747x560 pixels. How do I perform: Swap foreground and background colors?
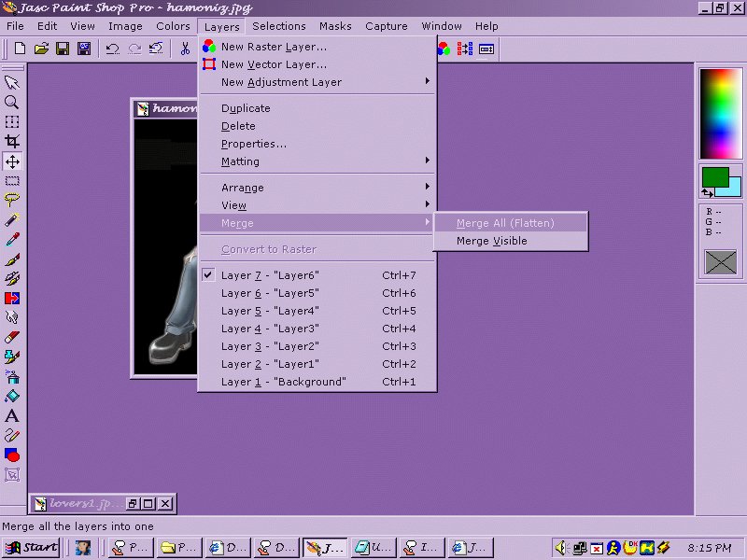(707, 193)
